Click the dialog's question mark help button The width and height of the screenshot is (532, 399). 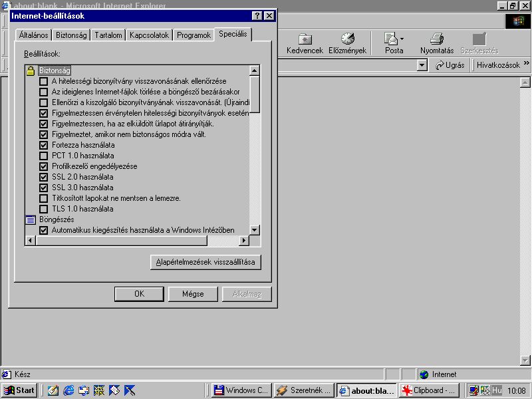click(x=257, y=16)
